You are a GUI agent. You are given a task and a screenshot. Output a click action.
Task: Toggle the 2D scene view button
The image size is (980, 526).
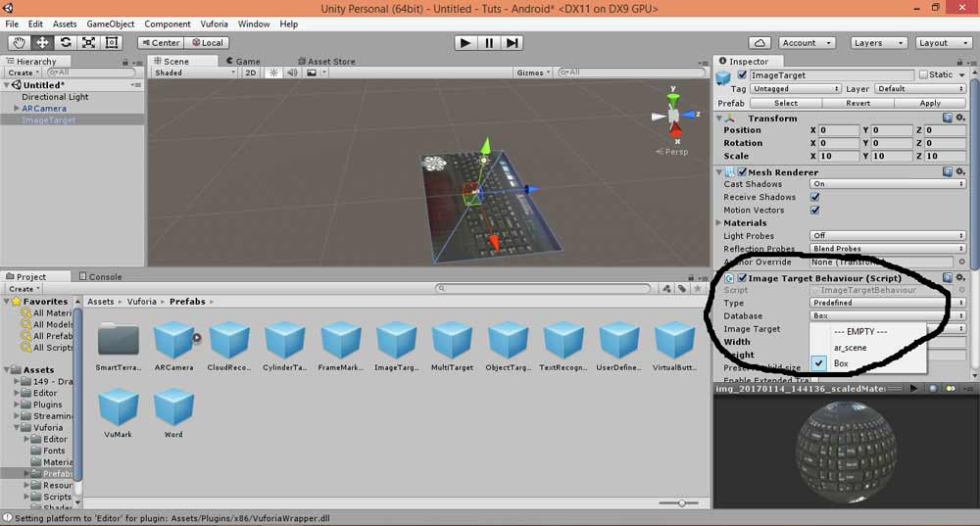pos(251,72)
